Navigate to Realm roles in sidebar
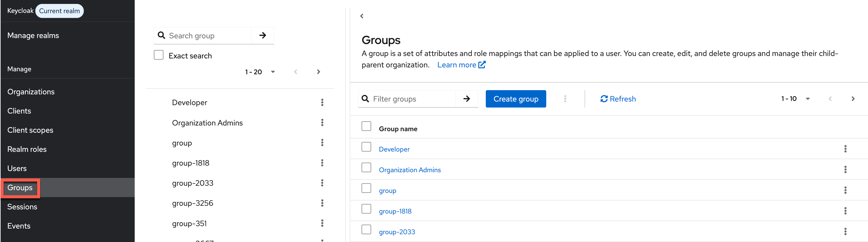The image size is (868, 242). click(x=27, y=149)
